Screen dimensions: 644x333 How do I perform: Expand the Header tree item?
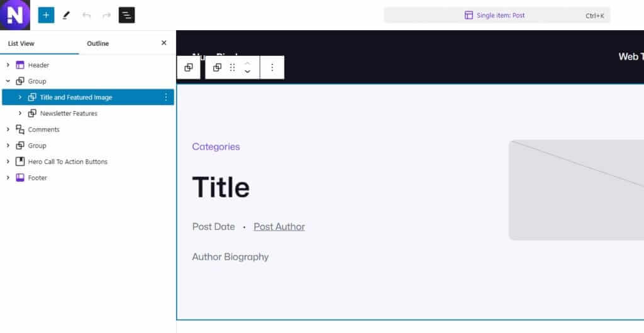8,65
